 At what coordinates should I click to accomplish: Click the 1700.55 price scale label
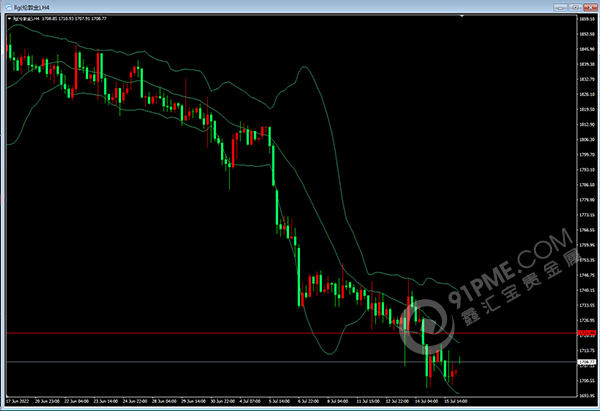point(587,381)
